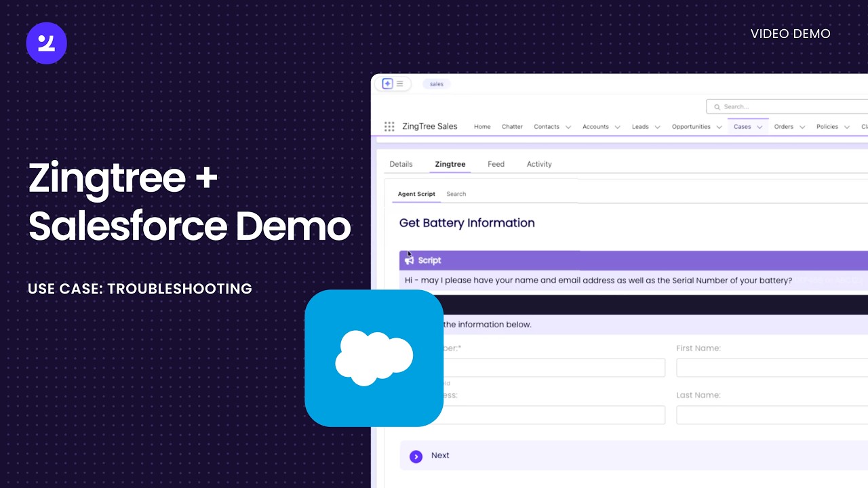Click the "First Name:" field label

(x=698, y=348)
